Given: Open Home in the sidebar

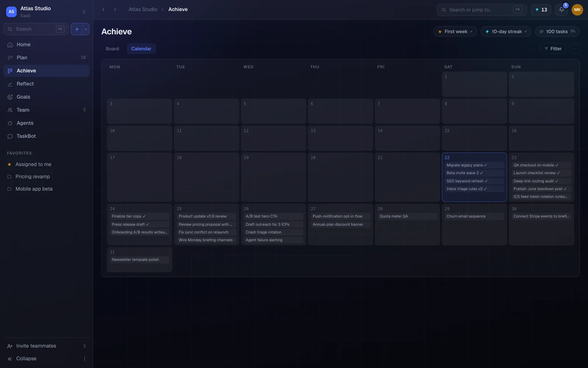Looking at the screenshot, I should click(x=46, y=45).
